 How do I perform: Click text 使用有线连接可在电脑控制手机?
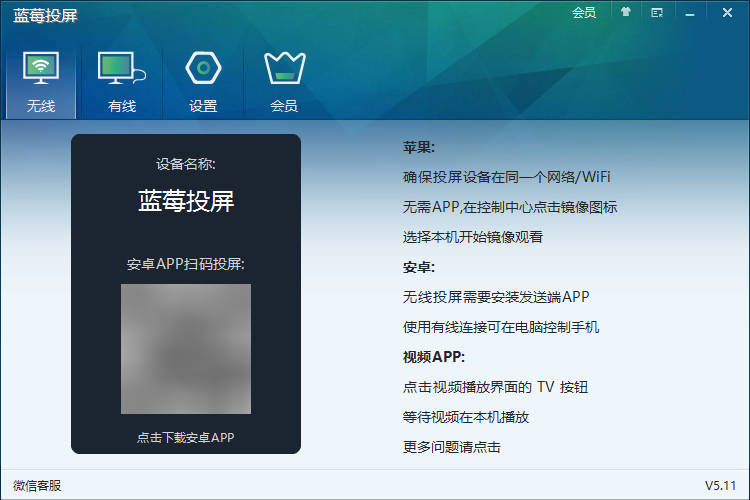tap(501, 327)
